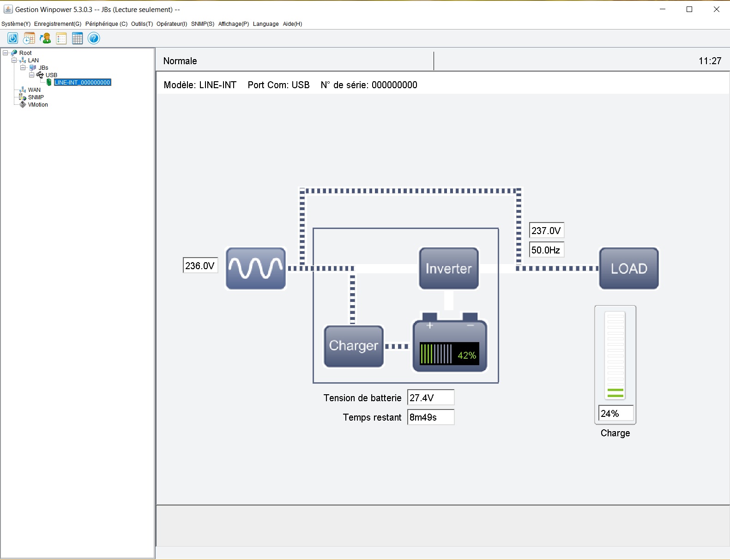
Task: Collapse the Root tree node
Action: [6, 53]
